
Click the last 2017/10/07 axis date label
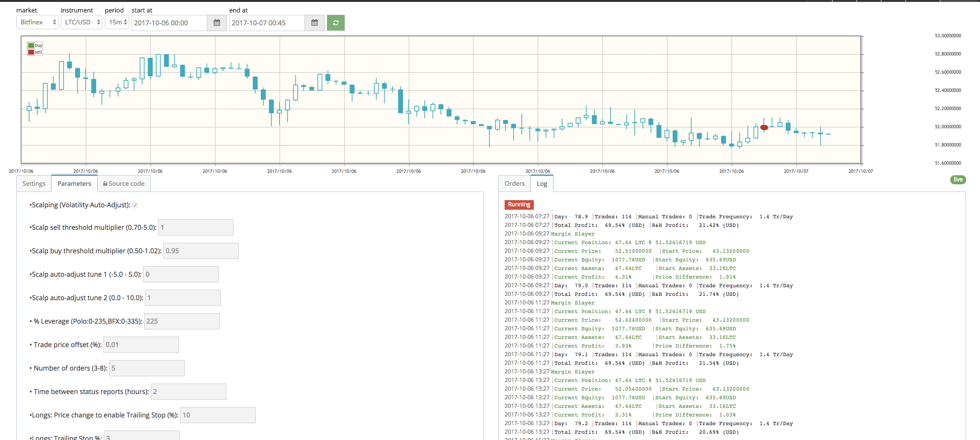pyautogui.click(x=860, y=171)
